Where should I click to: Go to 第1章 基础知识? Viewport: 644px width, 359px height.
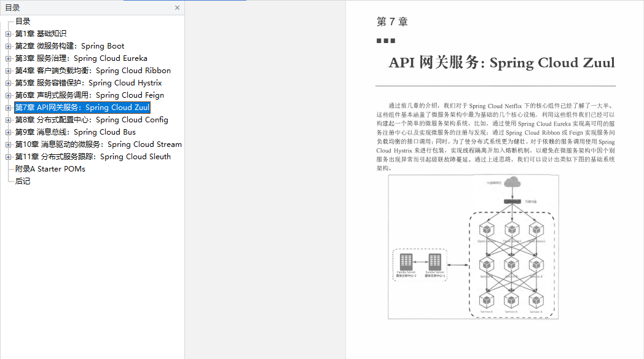(x=41, y=34)
